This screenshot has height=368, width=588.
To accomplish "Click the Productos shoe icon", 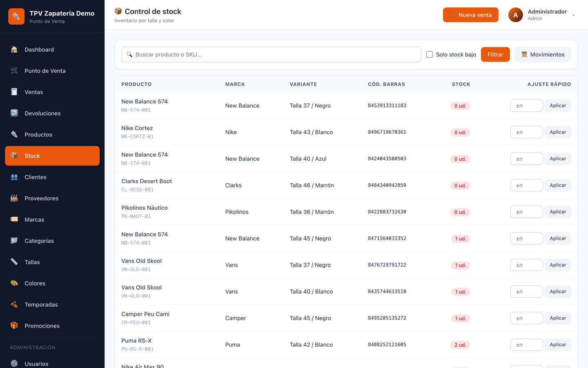I will pos(14,135).
